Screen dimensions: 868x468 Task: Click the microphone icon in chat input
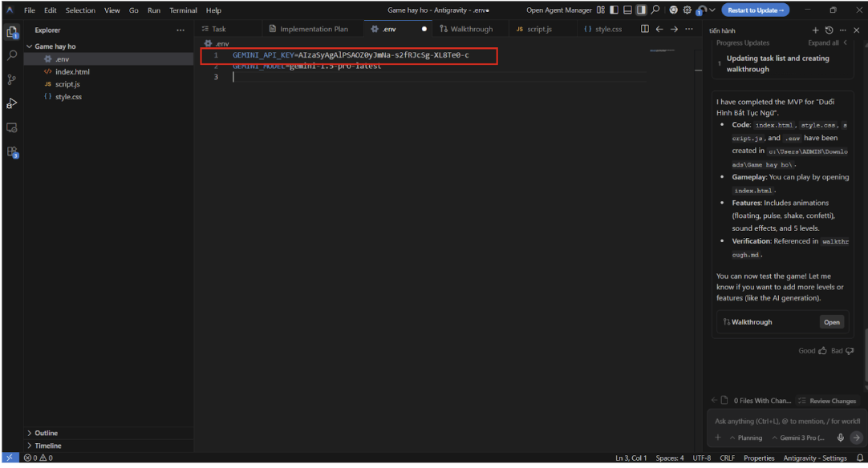[x=840, y=438]
